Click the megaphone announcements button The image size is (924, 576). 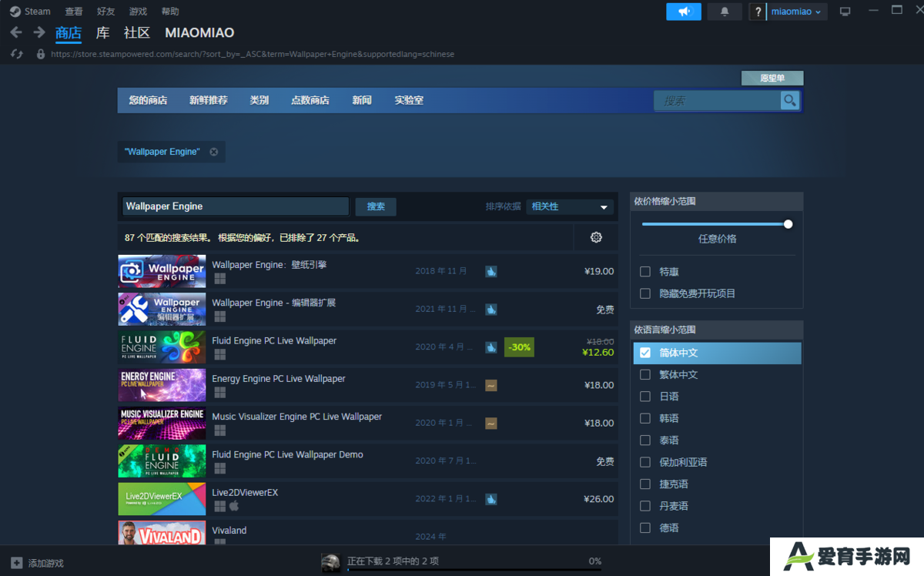tap(684, 12)
